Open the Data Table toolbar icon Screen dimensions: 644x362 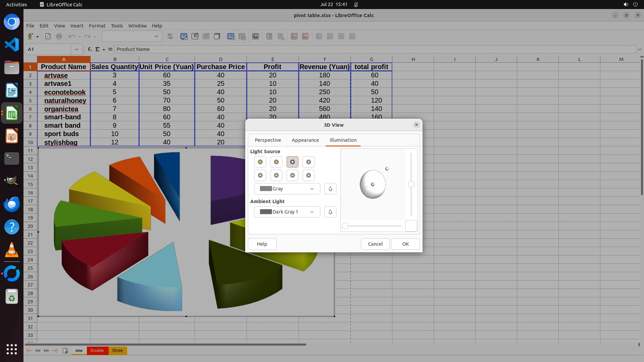[231, 36]
